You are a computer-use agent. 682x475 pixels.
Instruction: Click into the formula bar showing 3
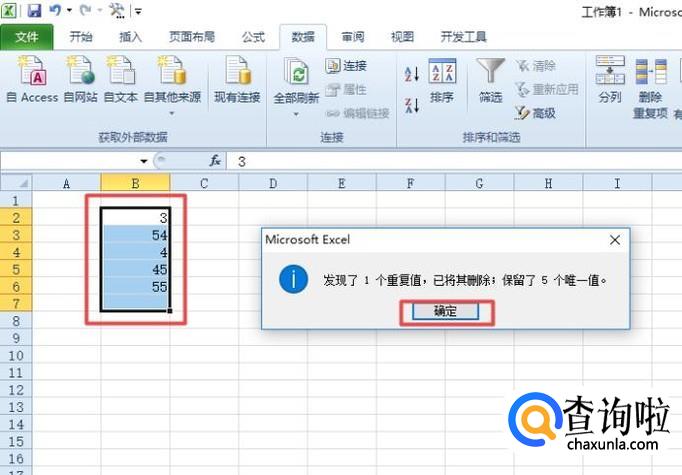coord(454,161)
